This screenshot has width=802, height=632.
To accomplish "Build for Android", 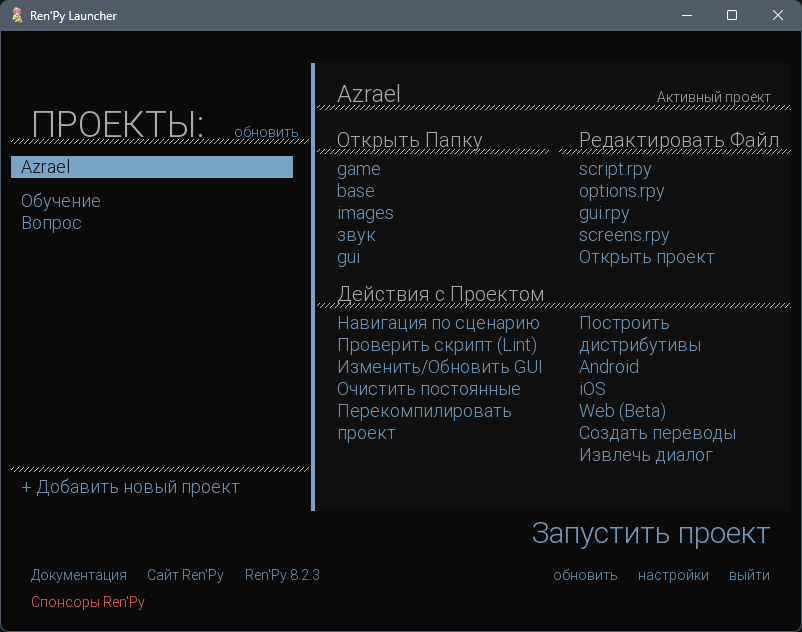I will pyautogui.click(x=608, y=367).
